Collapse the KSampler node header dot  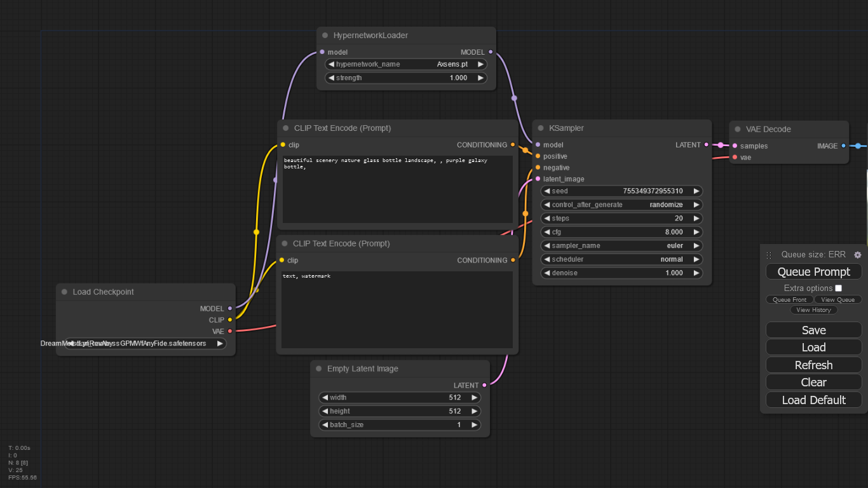coord(539,128)
